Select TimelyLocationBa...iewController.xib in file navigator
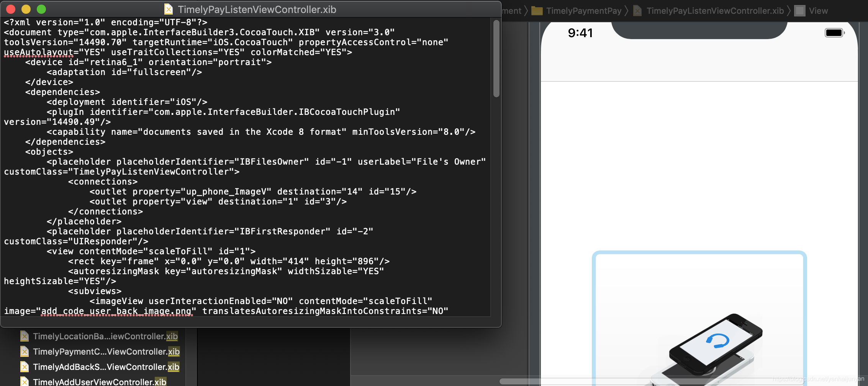Viewport: 868px width, 386px height. tap(105, 336)
